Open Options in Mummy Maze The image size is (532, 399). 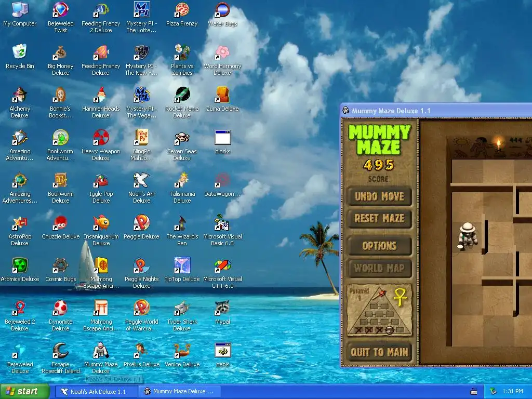point(379,246)
